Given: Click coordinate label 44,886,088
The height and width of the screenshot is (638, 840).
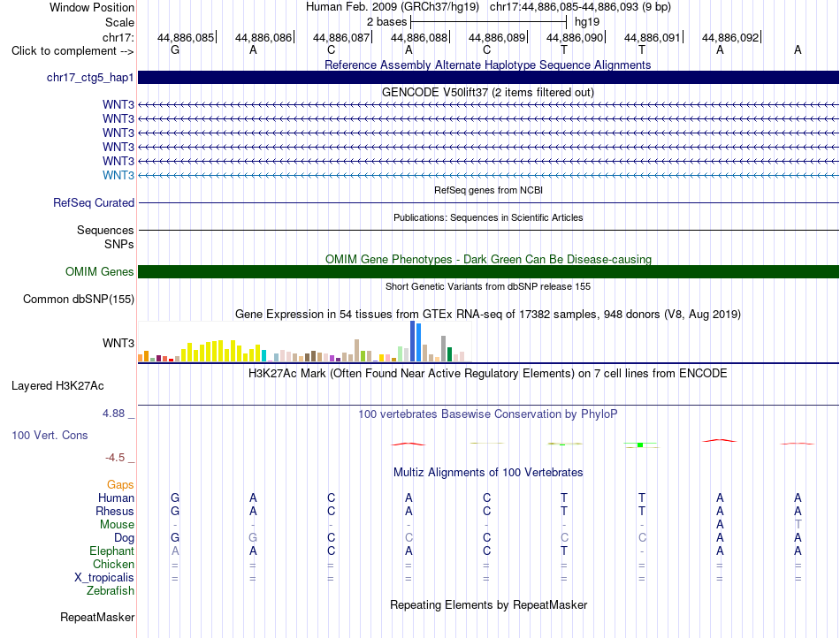Looking at the screenshot, I should [x=419, y=37].
